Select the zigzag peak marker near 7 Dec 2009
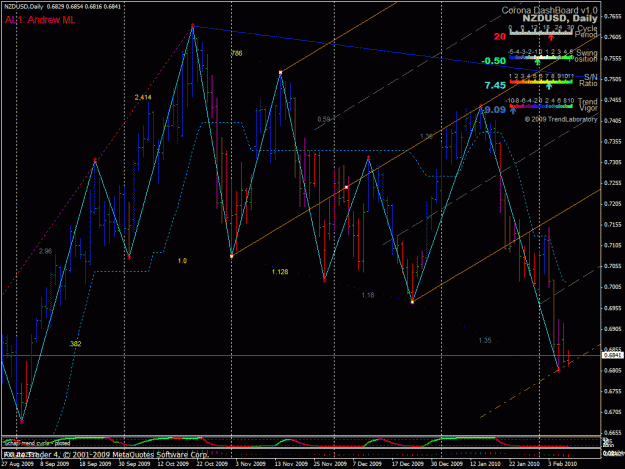Screen dimensions: 625x469 [369, 157]
